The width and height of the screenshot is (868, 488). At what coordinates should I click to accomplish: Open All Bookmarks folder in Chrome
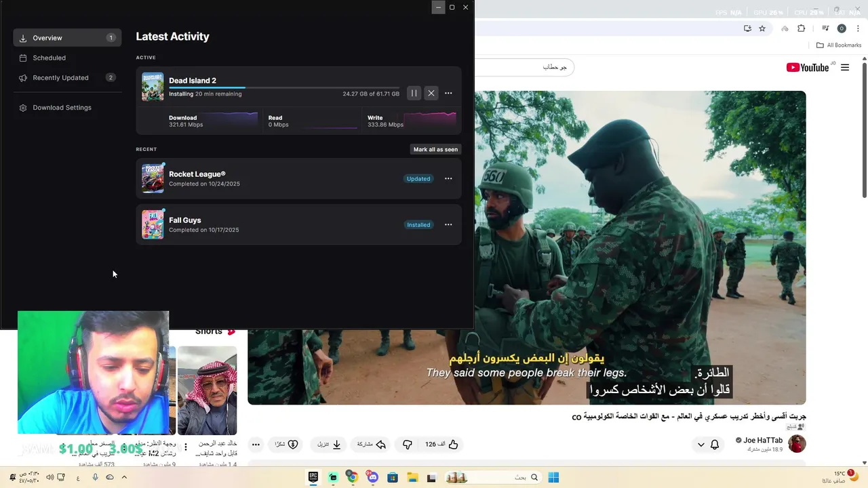click(x=839, y=45)
